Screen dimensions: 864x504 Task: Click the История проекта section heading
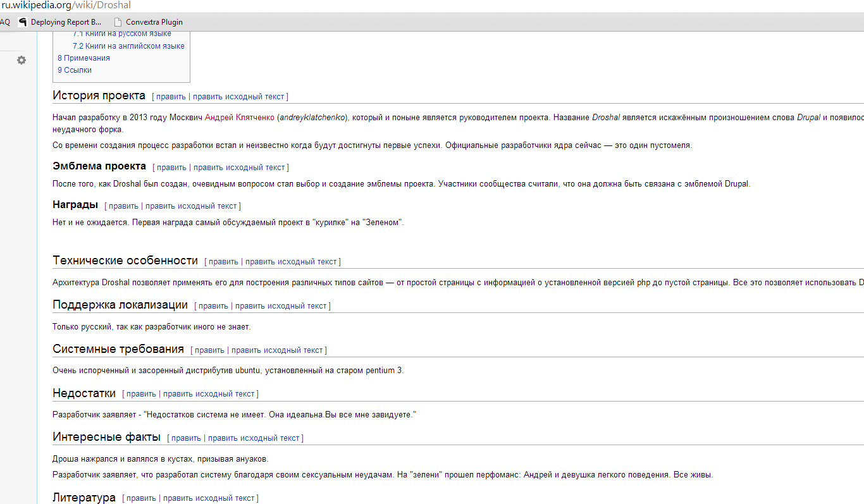pyautogui.click(x=99, y=96)
